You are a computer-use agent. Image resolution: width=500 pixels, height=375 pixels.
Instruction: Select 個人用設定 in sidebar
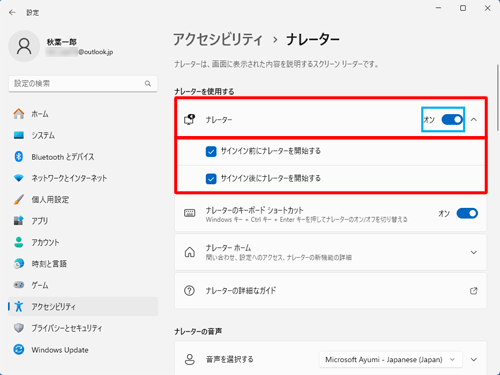point(83,199)
